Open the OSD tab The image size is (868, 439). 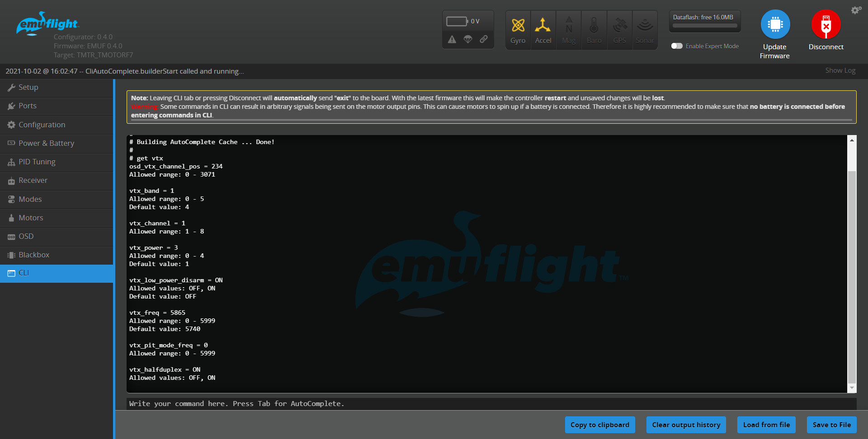57,236
